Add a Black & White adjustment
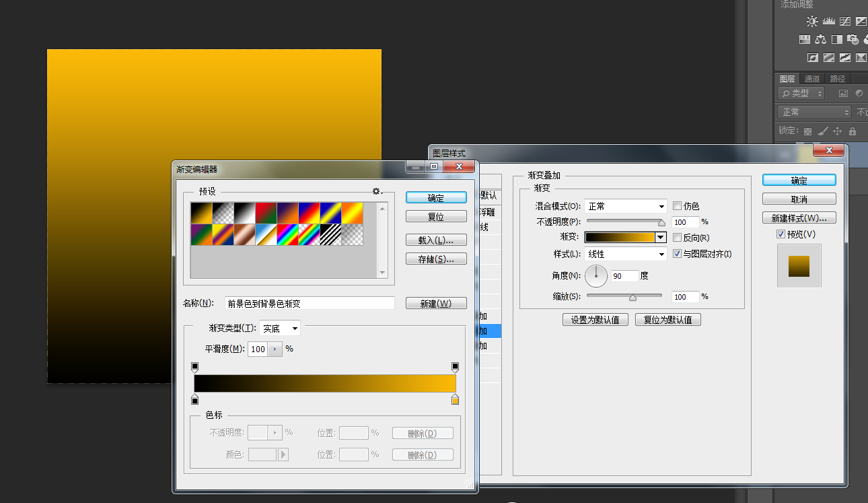 coord(837,39)
